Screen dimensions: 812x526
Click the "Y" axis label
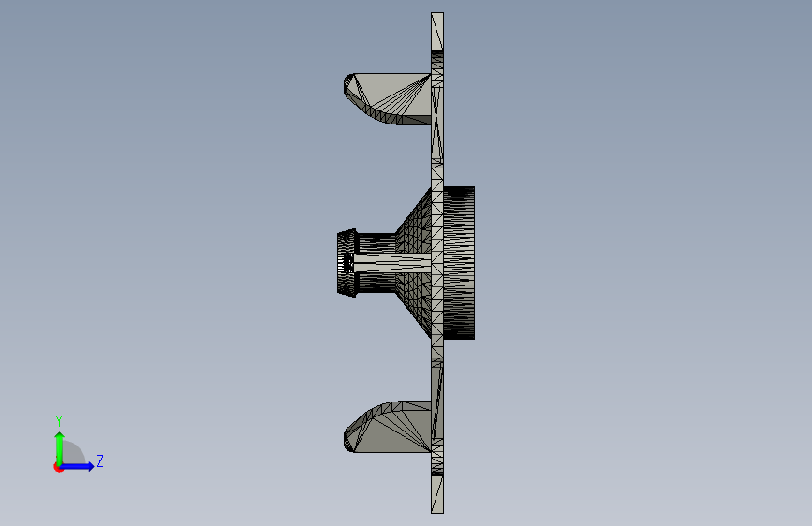click(59, 420)
